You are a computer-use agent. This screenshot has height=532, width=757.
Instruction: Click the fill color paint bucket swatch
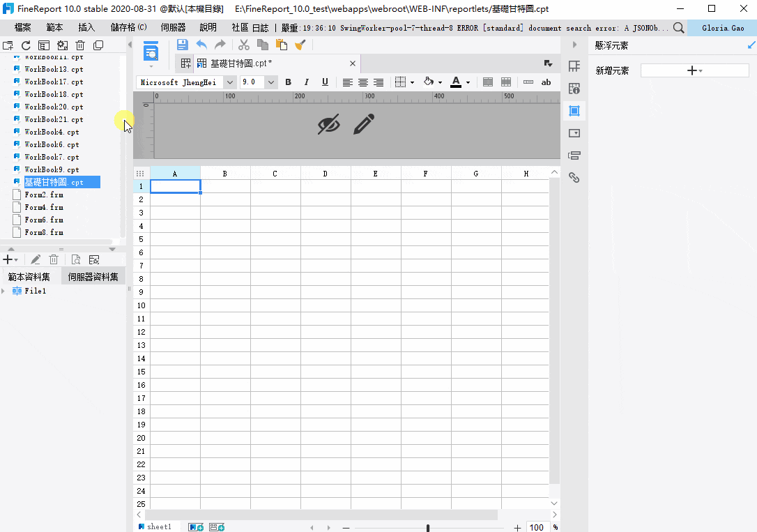tap(429, 82)
